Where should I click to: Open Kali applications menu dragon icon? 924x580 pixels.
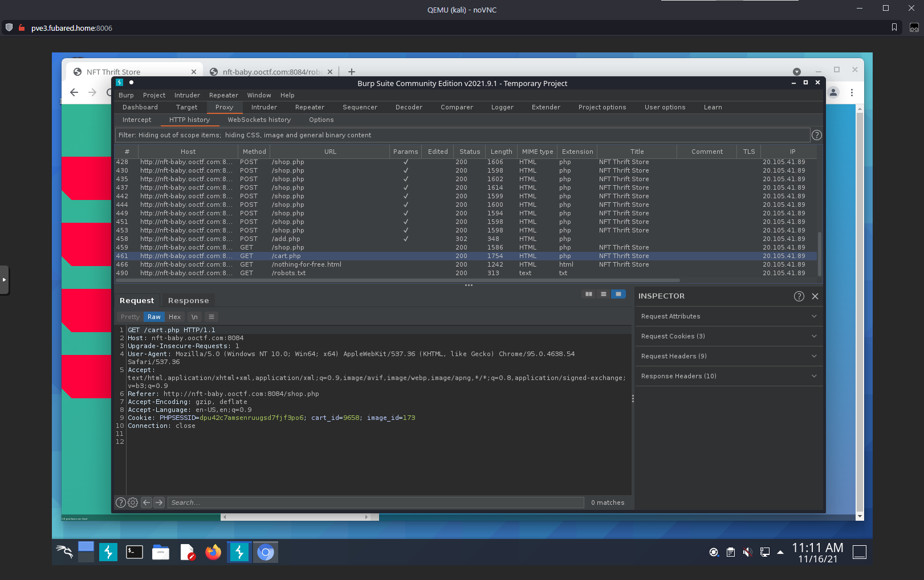pos(64,552)
